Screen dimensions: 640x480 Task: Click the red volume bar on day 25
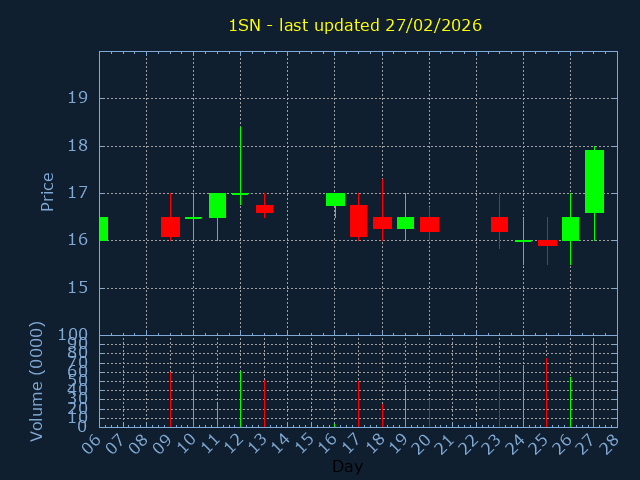[546, 392]
